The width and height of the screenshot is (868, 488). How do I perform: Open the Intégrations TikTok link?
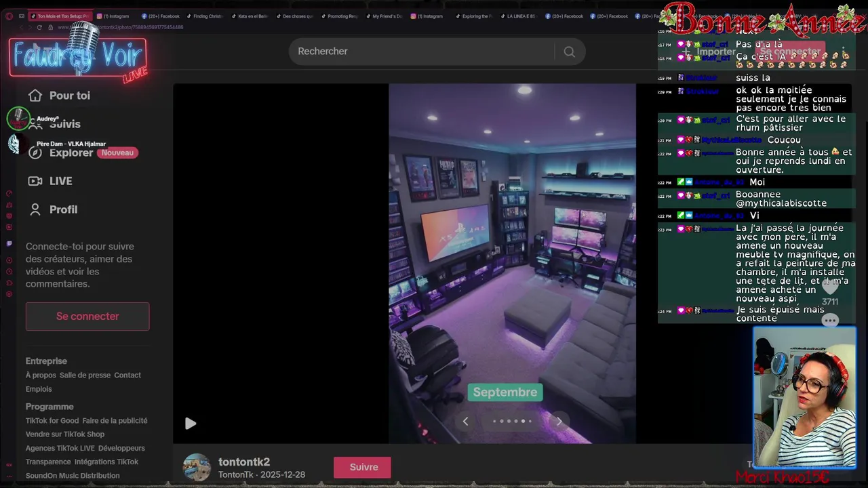click(106, 462)
